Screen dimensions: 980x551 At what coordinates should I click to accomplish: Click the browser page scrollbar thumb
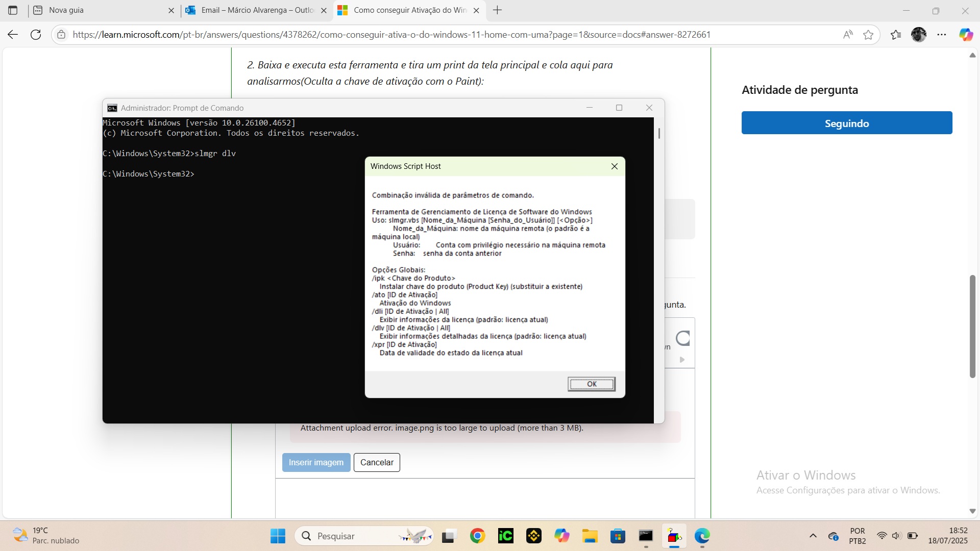point(972,327)
